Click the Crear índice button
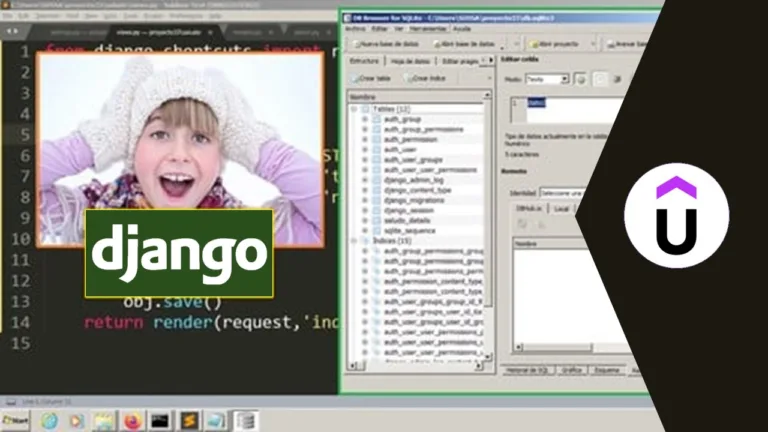The image size is (768, 432). pos(425,78)
